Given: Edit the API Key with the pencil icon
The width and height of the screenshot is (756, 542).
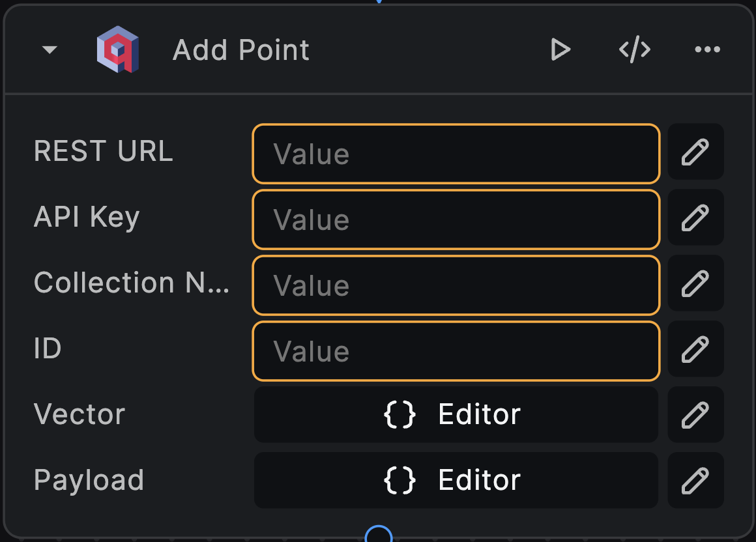Looking at the screenshot, I should click(695, 218).
